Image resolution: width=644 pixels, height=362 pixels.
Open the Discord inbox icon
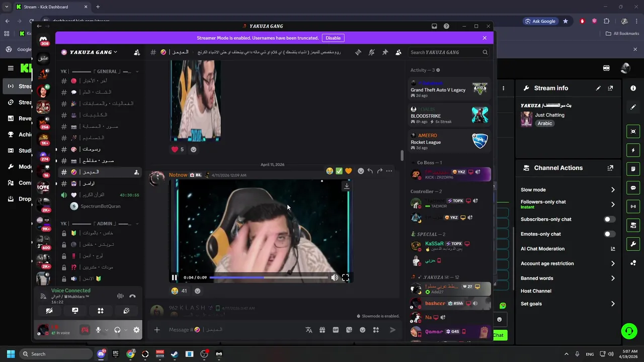pyautogui.click(x=434, y=26)
